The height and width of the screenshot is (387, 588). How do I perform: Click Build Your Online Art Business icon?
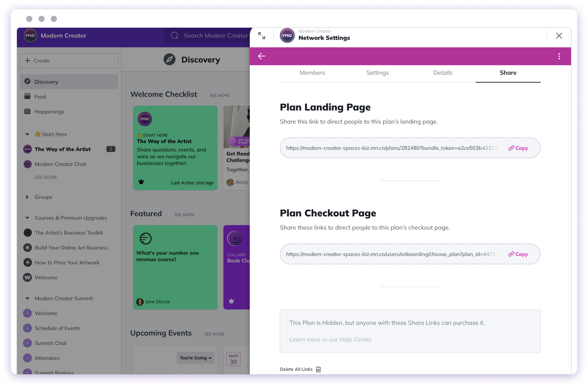(x=28, y=248)
